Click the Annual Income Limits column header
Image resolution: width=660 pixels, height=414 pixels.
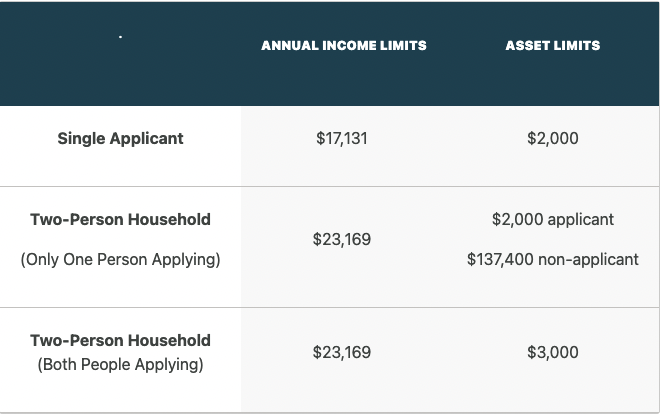[x=344, y=45]
